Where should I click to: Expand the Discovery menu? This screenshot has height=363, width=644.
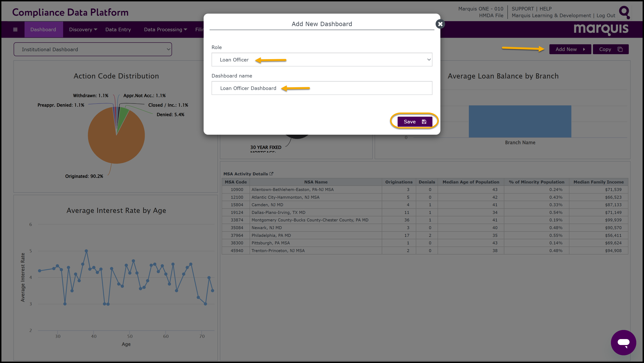click(83, 29)
